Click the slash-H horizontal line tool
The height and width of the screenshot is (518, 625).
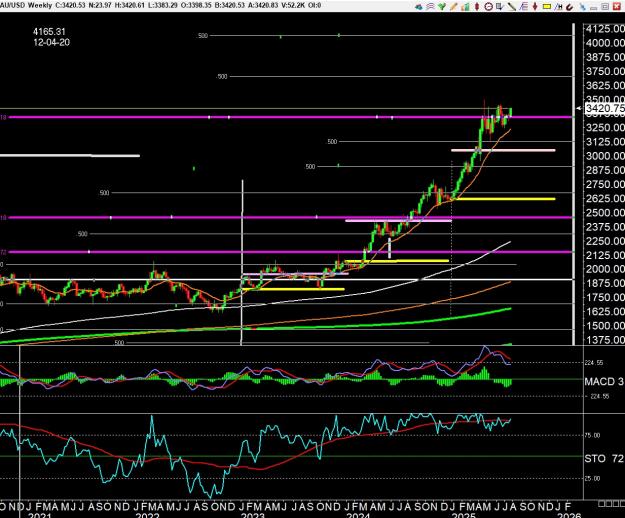(558, 6)
